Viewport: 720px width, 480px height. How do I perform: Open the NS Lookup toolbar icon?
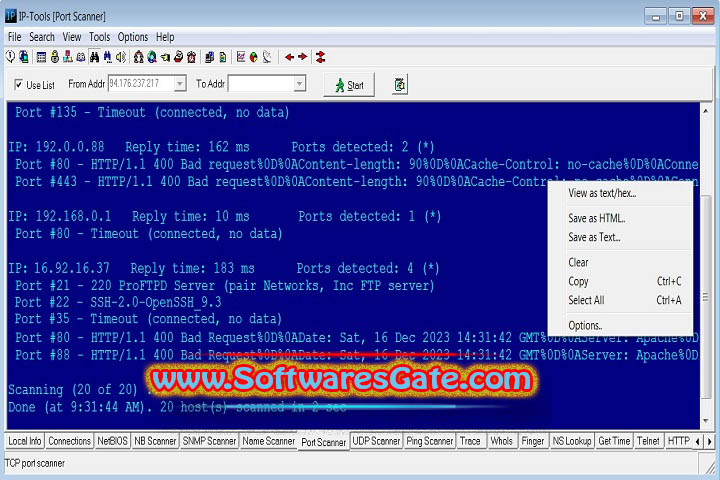pyautogui.click(x=178, y=57)
